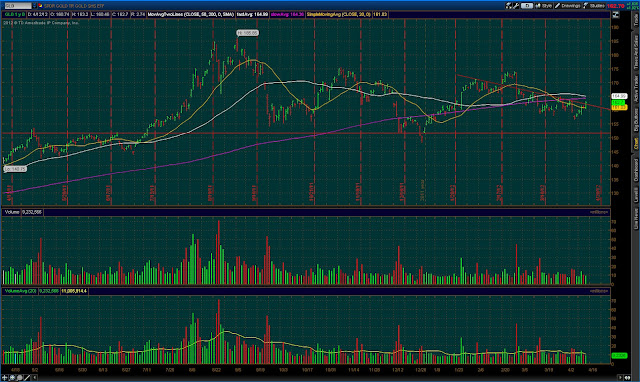Click the green current price tag on axis
Screen dimensions: 640x382
pyautogui.click(x=618, y=102)
